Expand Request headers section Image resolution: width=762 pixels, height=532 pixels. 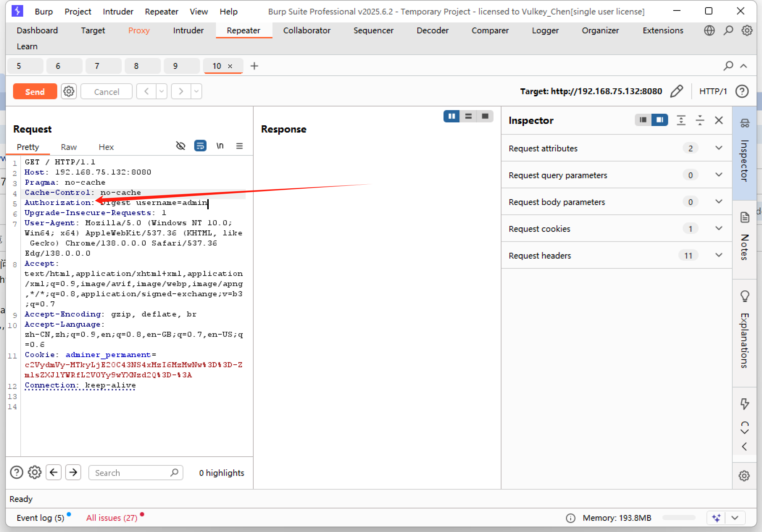pyautogui.click(x=719, y=255)
